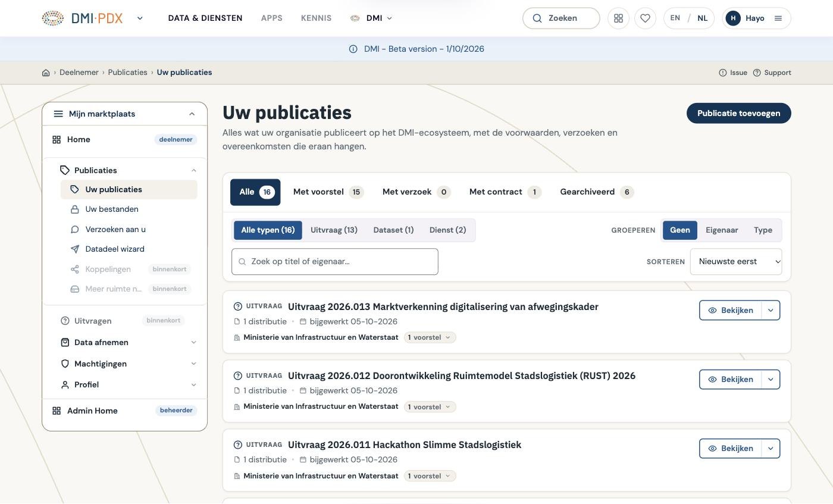Open Uw bestanden lock item
Viewport: 833px width, 504px height.
pyautogui.click(x=129, y=209)
